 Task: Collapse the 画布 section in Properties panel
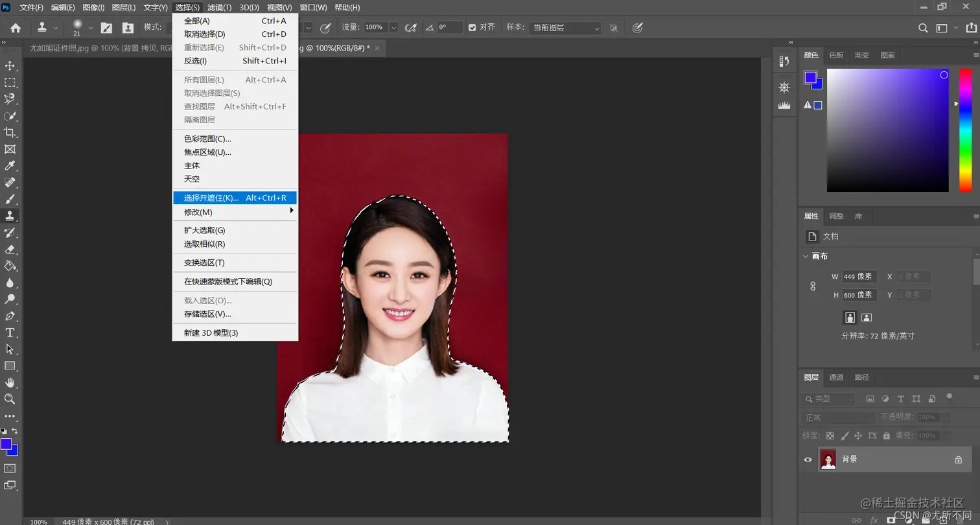[x=806, y=256]
